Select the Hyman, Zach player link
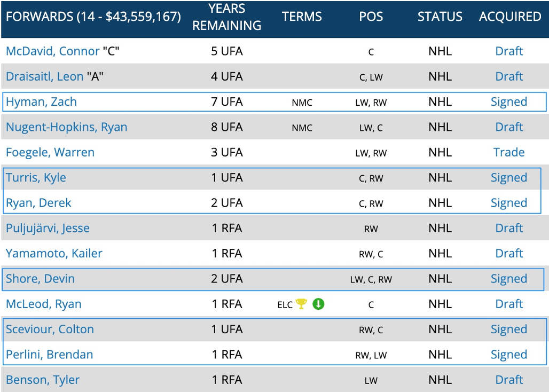The height and width of the screenshot is (392, 549). coord(41,102)
